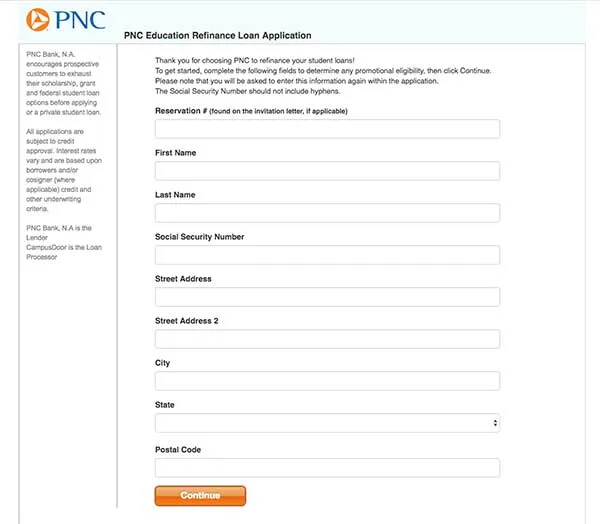Screen dimensions: 600x524
Task: Open the State dropdown menu
Action: pos(327,423)
